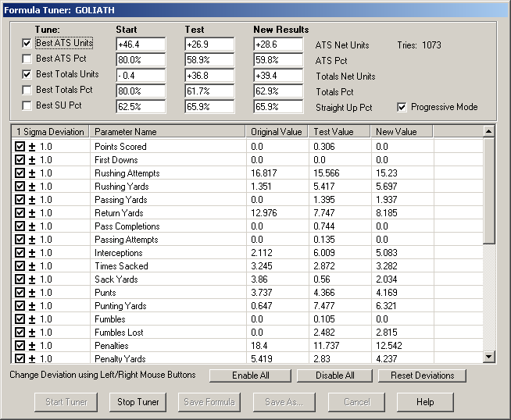Toggle the First Downs parameter checkbox

20,160
